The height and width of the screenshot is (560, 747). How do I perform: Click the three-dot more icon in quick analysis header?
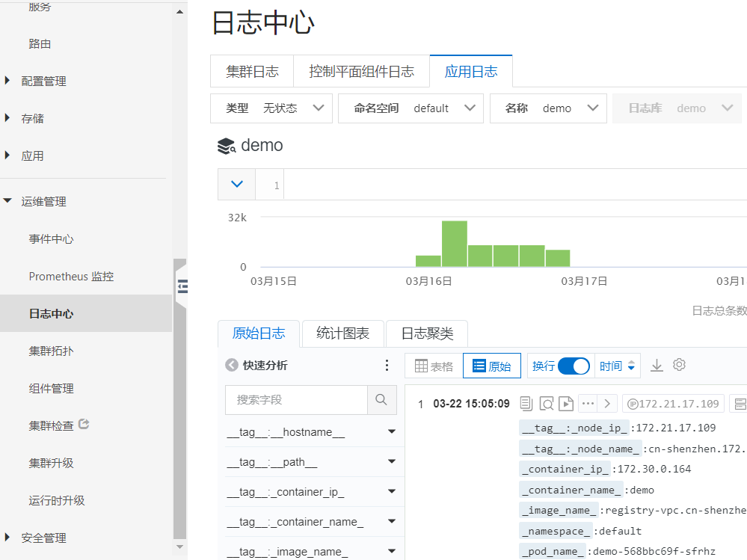coord(387,366)
